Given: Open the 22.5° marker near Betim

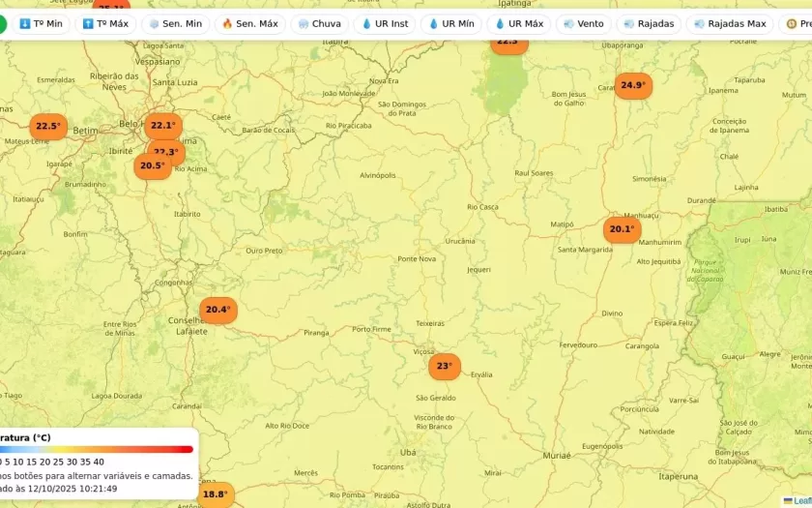Looking at the screenshot, I should click(x=47, y=126).
